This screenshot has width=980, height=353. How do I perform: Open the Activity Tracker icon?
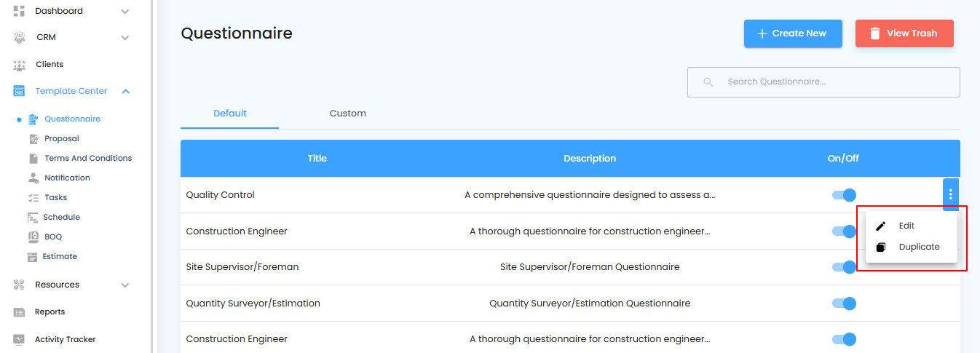(x=20, y=340)
